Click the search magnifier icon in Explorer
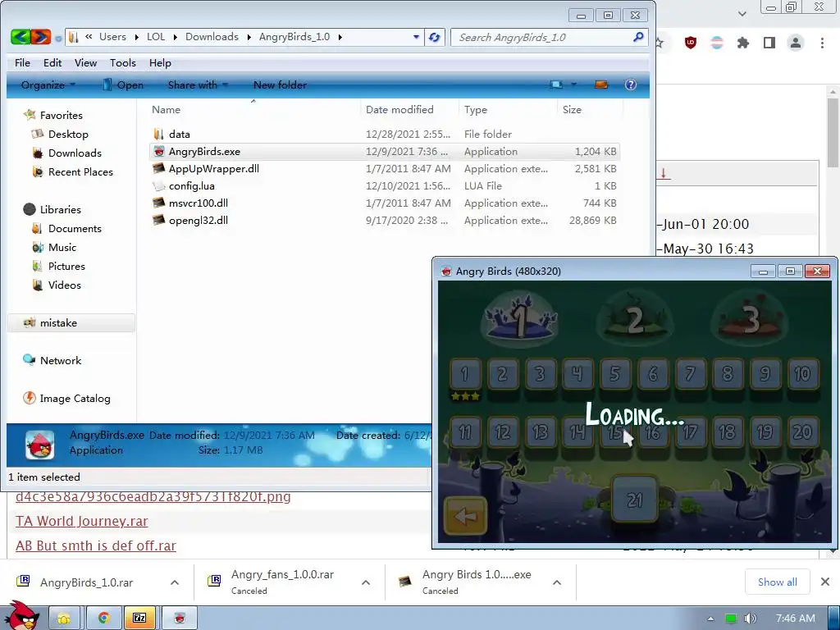 638,37
